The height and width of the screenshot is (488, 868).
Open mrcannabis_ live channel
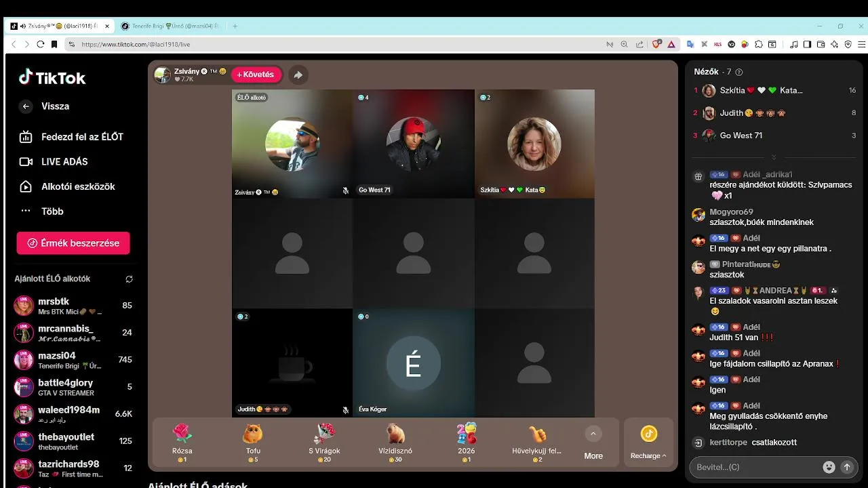click(73, 333)
